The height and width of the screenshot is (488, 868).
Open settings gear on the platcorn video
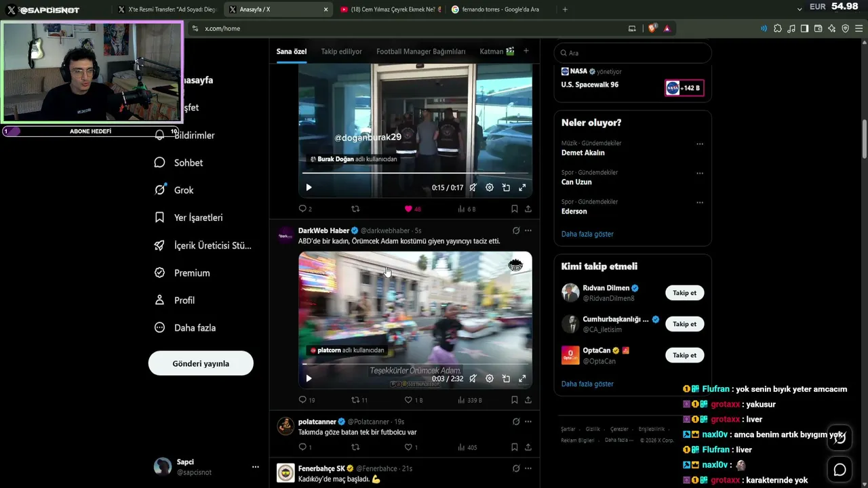[490, 379]
